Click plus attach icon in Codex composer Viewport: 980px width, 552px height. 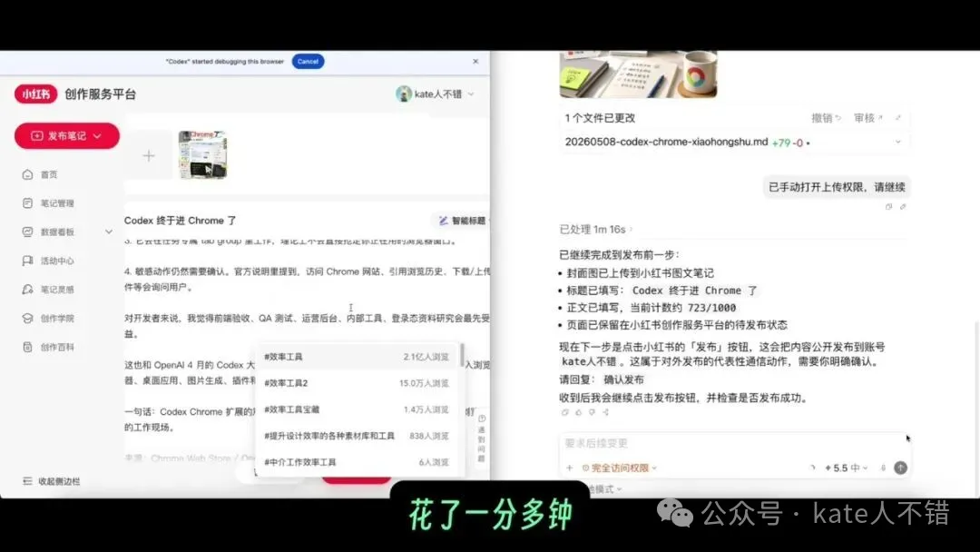click(x=569, y=468)
